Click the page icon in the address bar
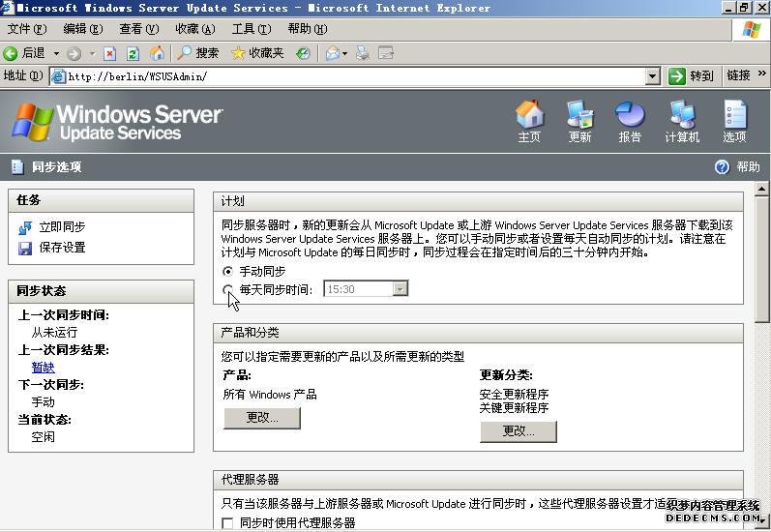 coord(58,76)
